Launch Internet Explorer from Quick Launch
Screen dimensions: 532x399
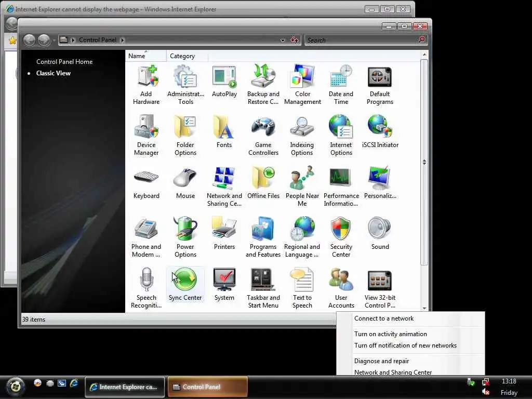tap(74, 383)
